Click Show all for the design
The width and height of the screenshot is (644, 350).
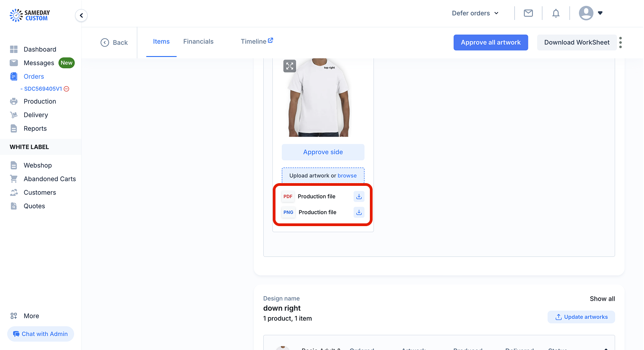[x=602, y=299]
